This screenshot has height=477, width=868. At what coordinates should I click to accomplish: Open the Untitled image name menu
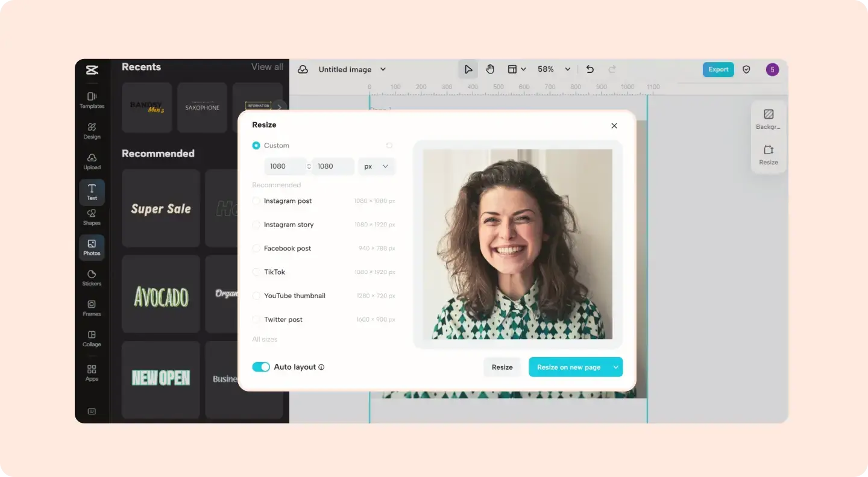(x=352, y=69)
